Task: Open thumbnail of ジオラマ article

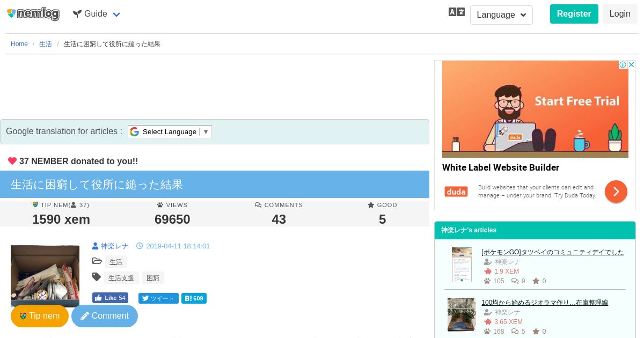Action: pos(462,315)
